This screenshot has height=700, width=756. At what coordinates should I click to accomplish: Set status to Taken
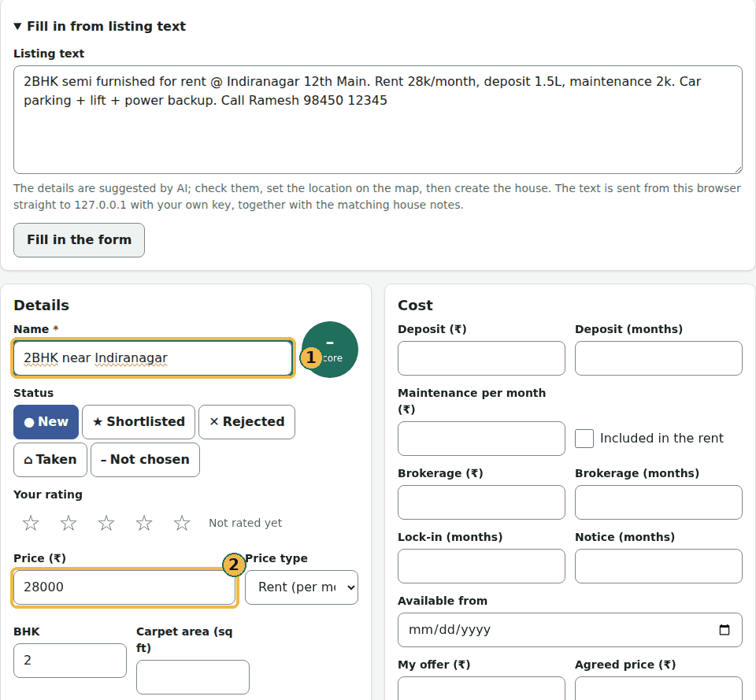coord(50,460)
